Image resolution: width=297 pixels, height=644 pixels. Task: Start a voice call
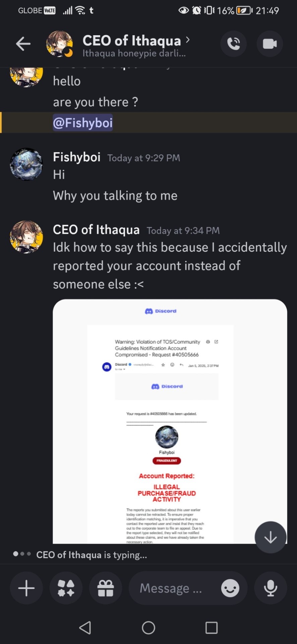click(233, 44)
